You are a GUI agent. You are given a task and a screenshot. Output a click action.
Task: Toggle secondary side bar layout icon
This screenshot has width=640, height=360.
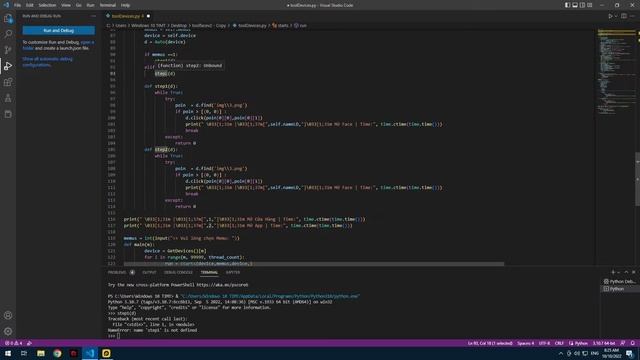pos(582,5)
